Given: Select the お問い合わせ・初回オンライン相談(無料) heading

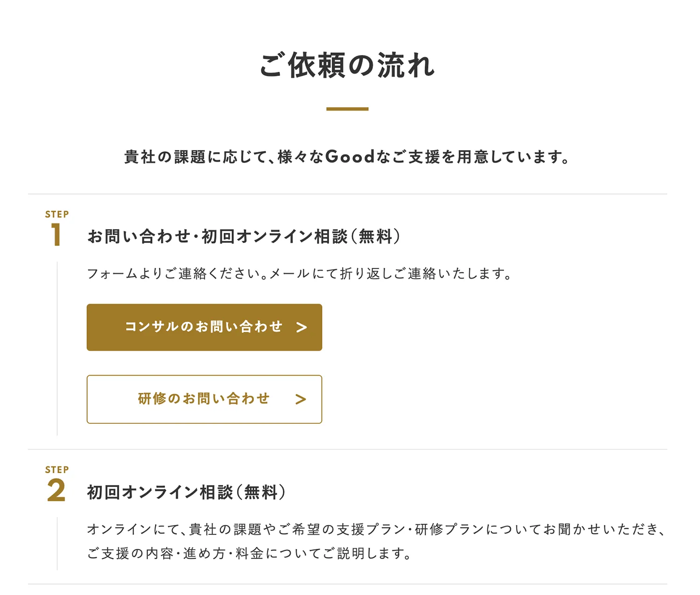Looking at the screenshot, I should coord(244,237).
